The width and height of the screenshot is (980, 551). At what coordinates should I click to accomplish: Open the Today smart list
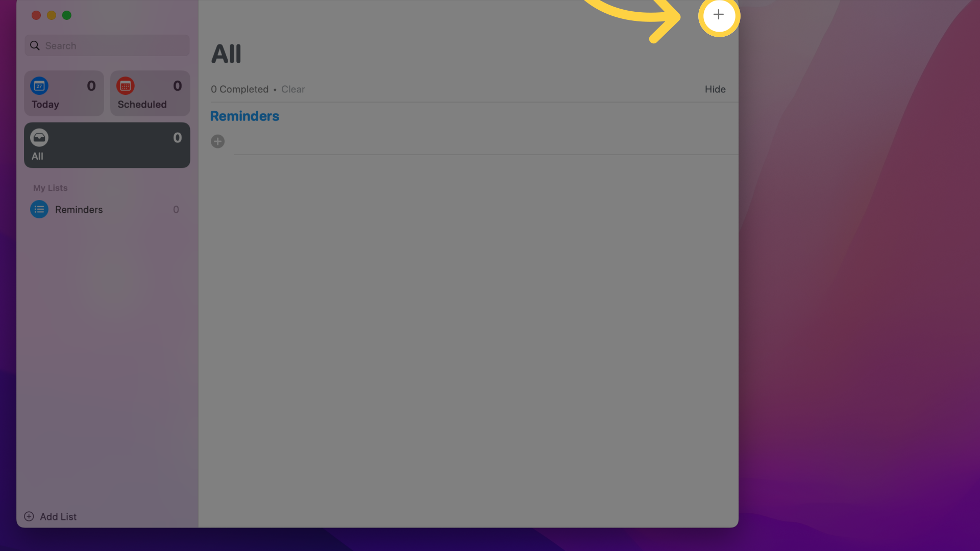(x=64, y=93)
